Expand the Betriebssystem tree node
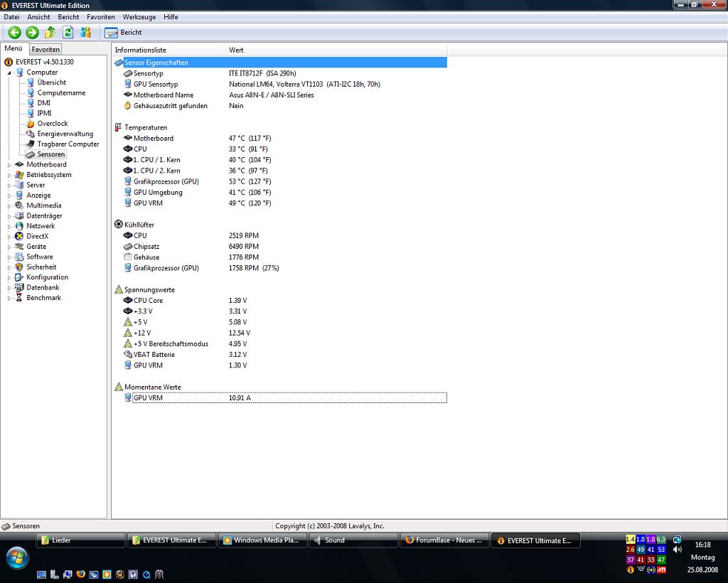The image size is (728, 583). point(9,175)
